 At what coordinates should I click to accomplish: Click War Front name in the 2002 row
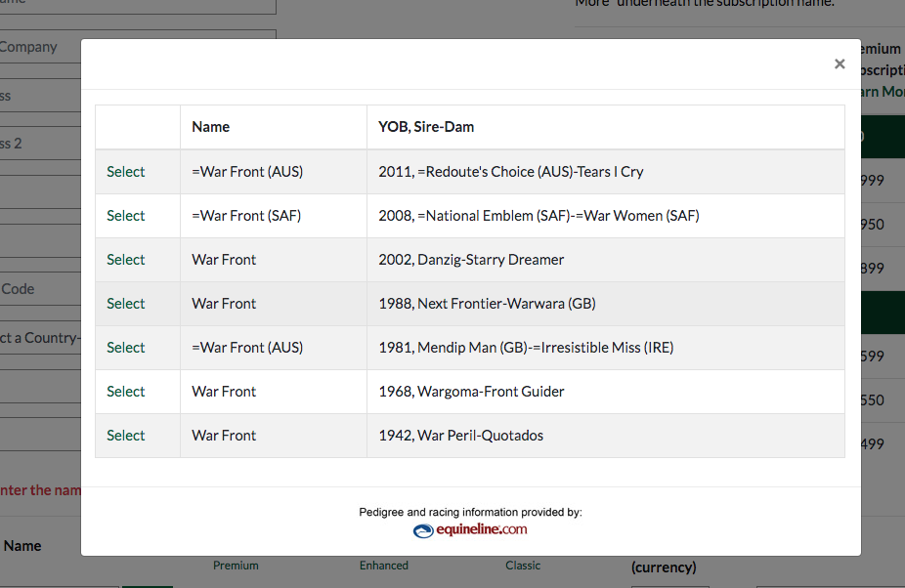pyautogui.click(x=224, y=260)
